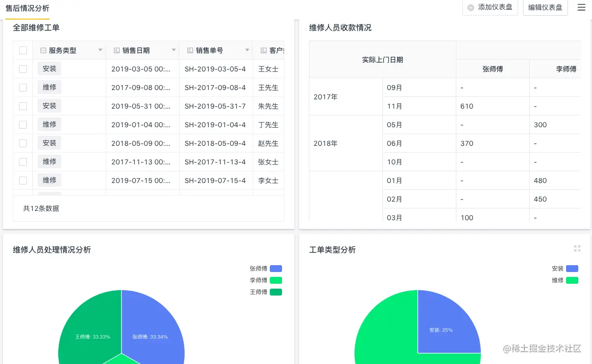Click the 2017年 row group

346,97
